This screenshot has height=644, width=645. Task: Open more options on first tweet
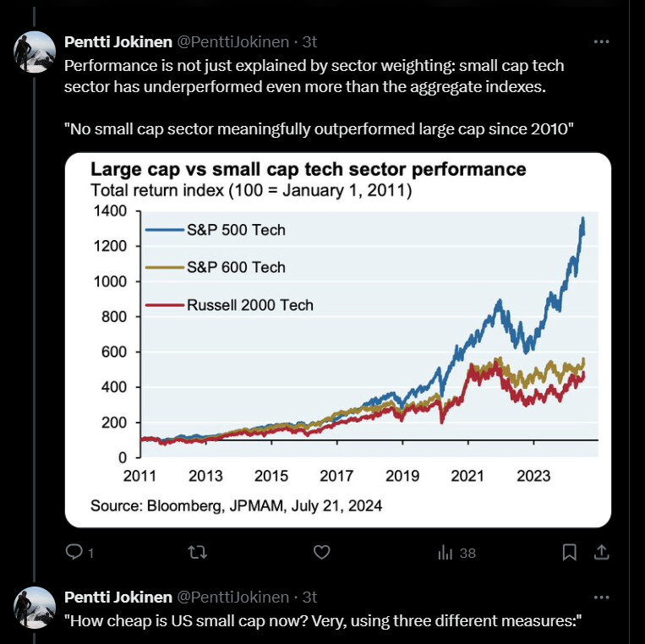(601, 41)
